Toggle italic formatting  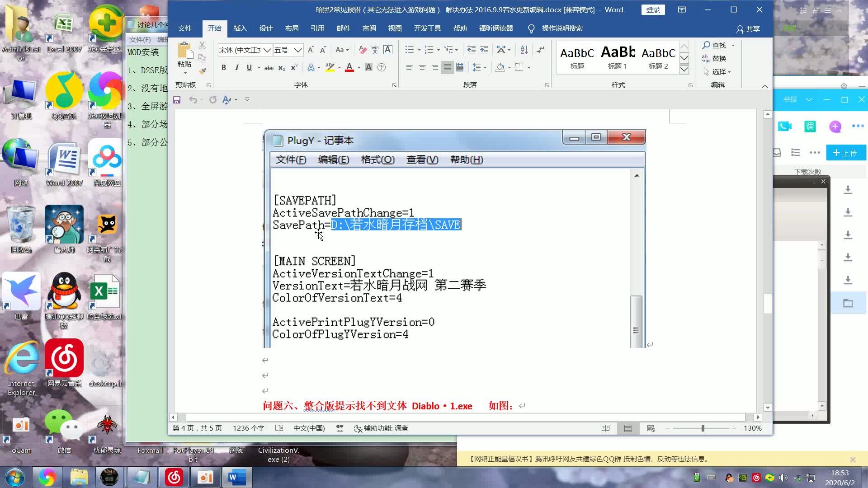[237, 67]
